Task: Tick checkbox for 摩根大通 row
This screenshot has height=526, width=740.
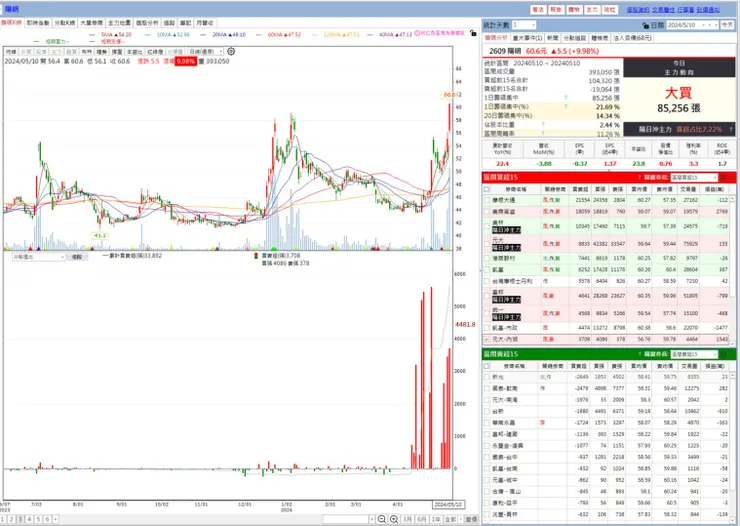Action: coord(487,200)
